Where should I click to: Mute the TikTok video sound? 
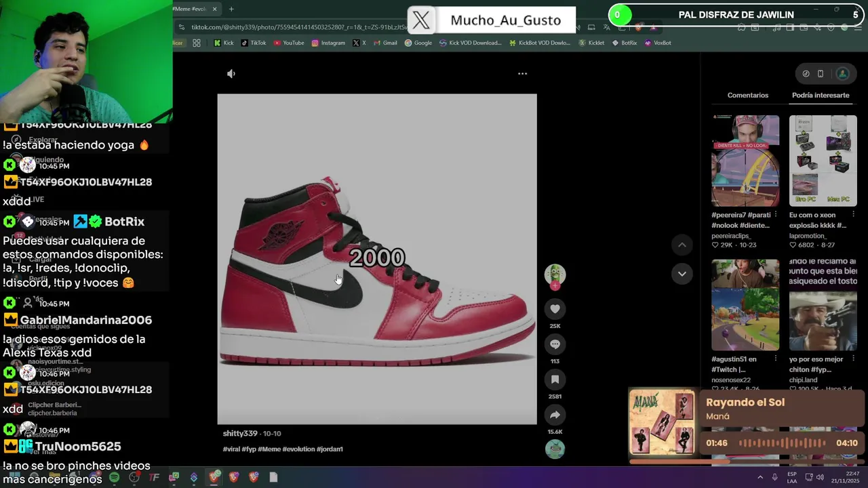[231, 73]
